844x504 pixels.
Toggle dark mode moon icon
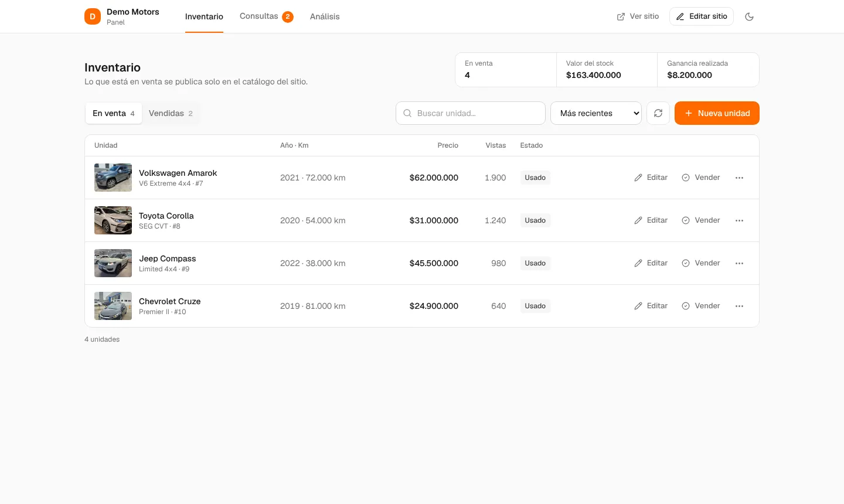(749, 16)
